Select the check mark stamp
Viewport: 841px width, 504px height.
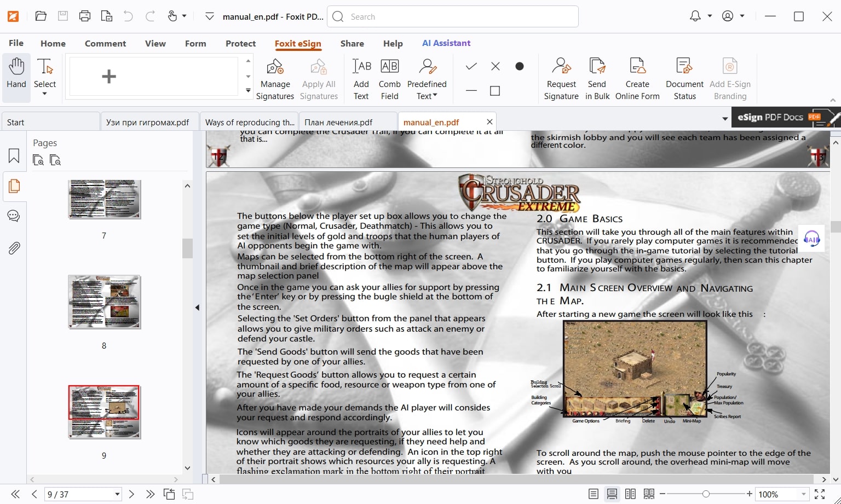(471, 66)
